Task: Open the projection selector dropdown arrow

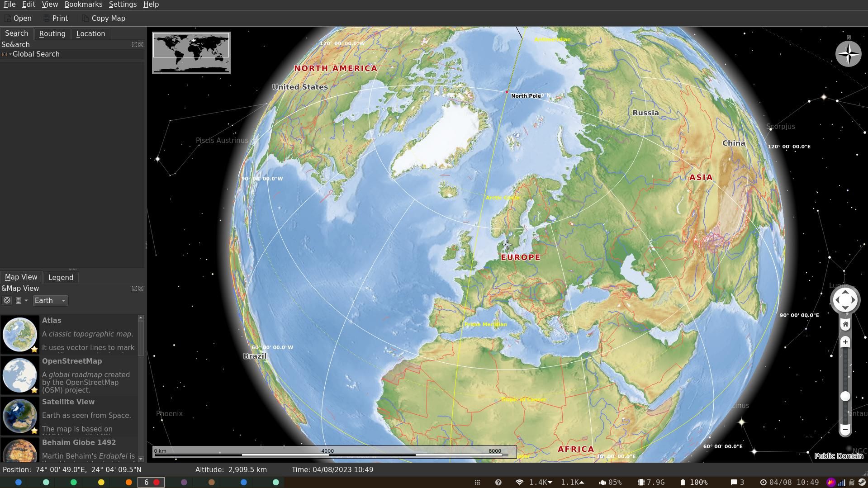Action: (26, 300)
